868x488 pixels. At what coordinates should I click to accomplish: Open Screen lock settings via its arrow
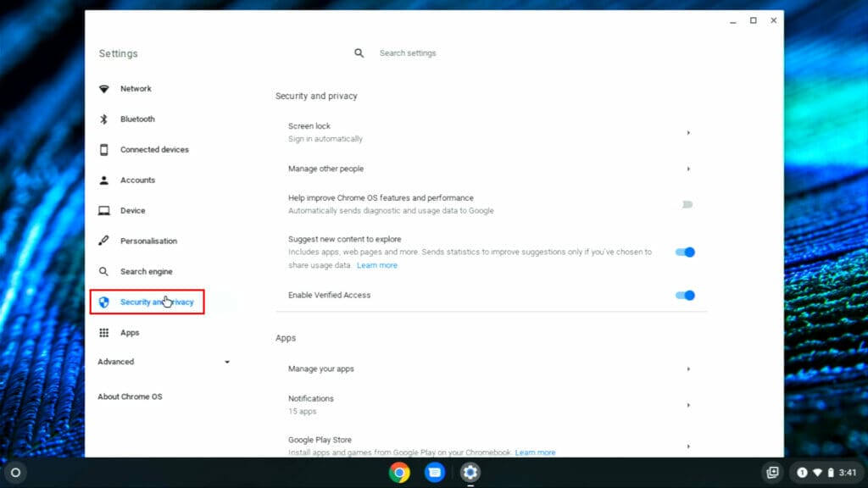[688, 133]
